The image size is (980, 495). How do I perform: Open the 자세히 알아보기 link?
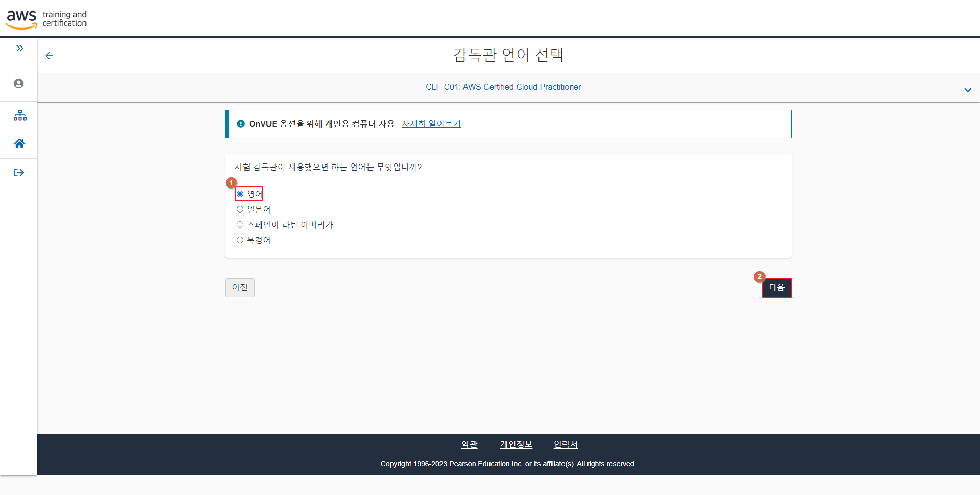pos(431,124)
